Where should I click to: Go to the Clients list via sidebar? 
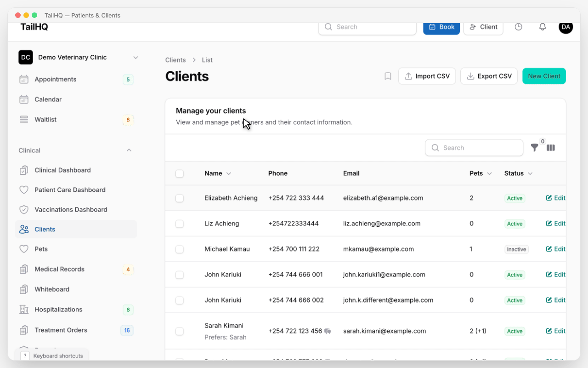[45, 229]
